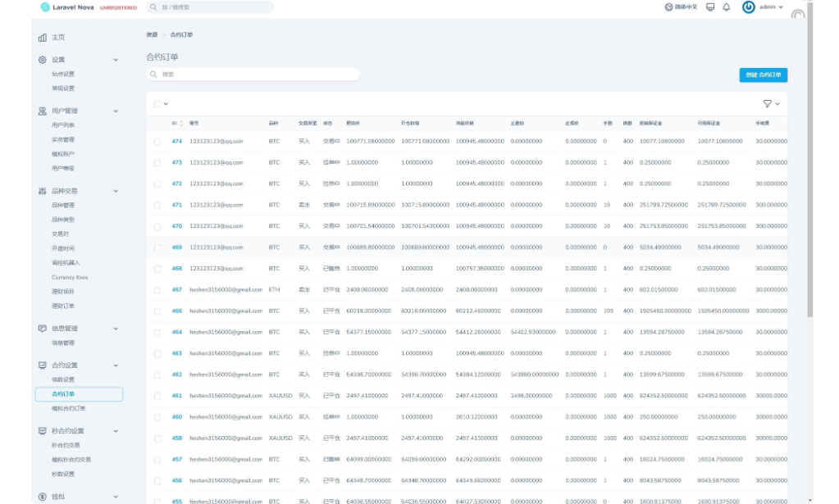This screenshot has width=839, height=504.
Task: Click the 合约订单 search input field
Action: click(254, 75)
